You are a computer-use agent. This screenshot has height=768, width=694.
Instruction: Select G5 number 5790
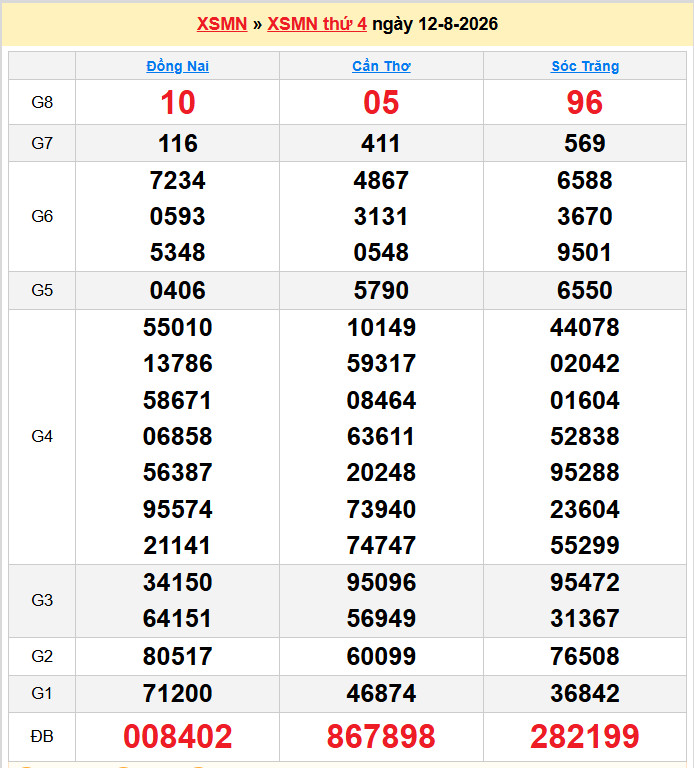pos(381,290)
